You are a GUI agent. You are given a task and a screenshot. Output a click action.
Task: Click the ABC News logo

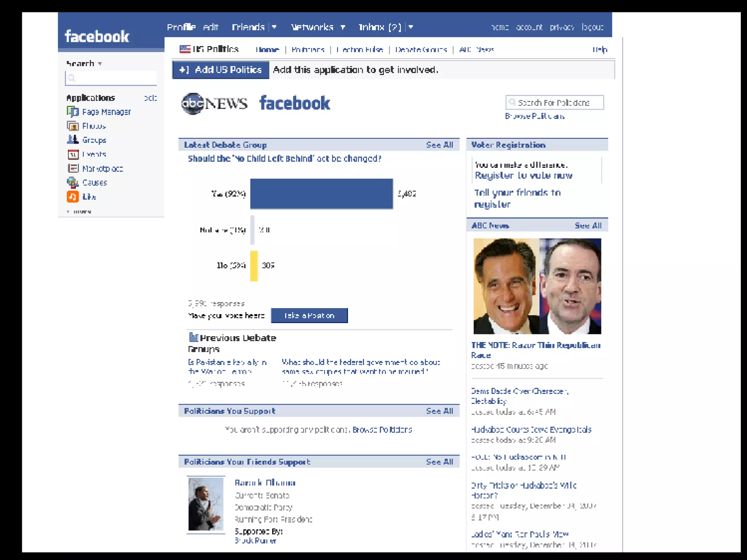click(x=214, y=104)
